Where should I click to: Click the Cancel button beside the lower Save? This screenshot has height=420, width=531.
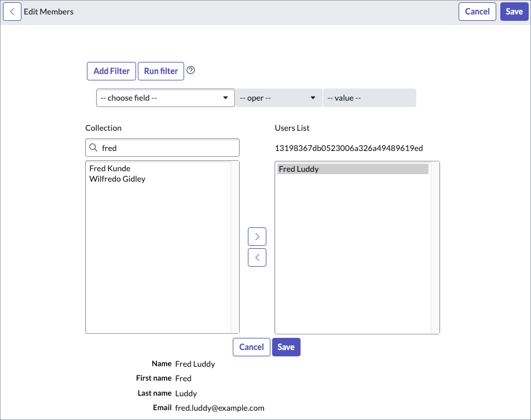[x=251, y=347]
